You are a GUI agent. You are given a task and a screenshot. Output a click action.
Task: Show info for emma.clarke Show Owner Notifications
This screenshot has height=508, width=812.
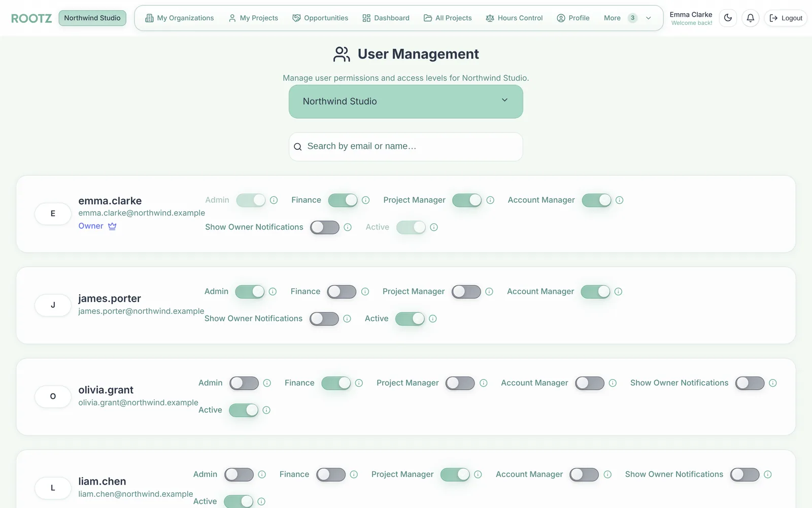(x=348, y=227)
